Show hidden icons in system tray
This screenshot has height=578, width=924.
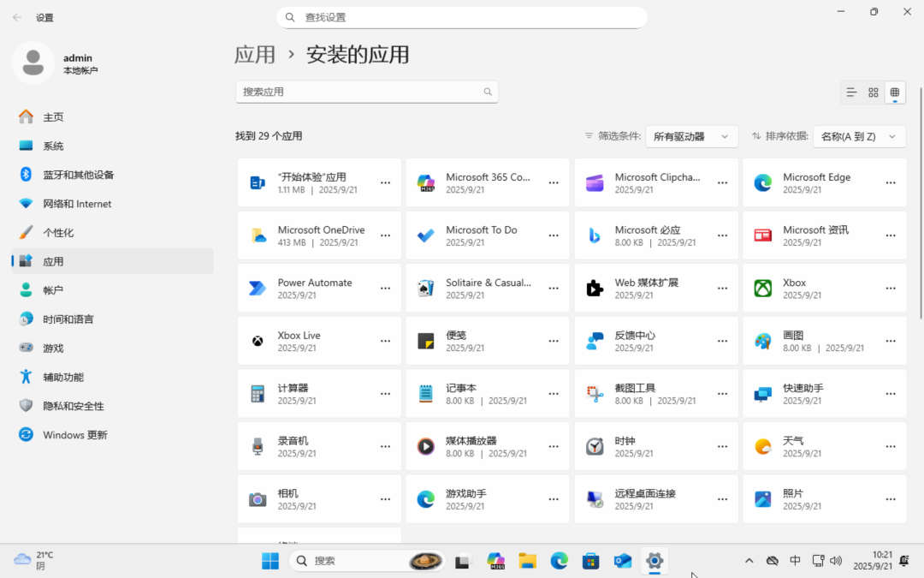(749, 561)
